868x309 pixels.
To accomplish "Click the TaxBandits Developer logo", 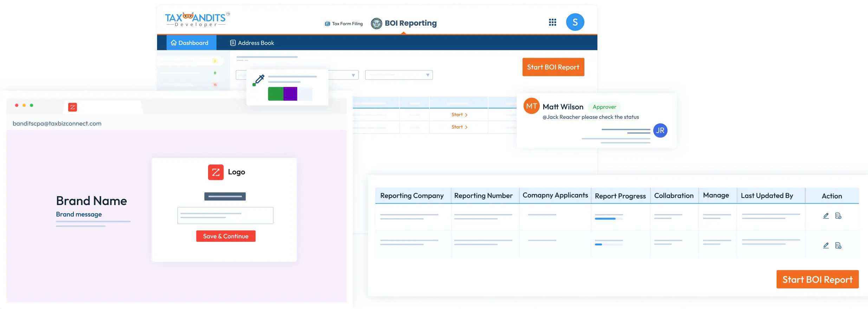I will pos(197,20).
